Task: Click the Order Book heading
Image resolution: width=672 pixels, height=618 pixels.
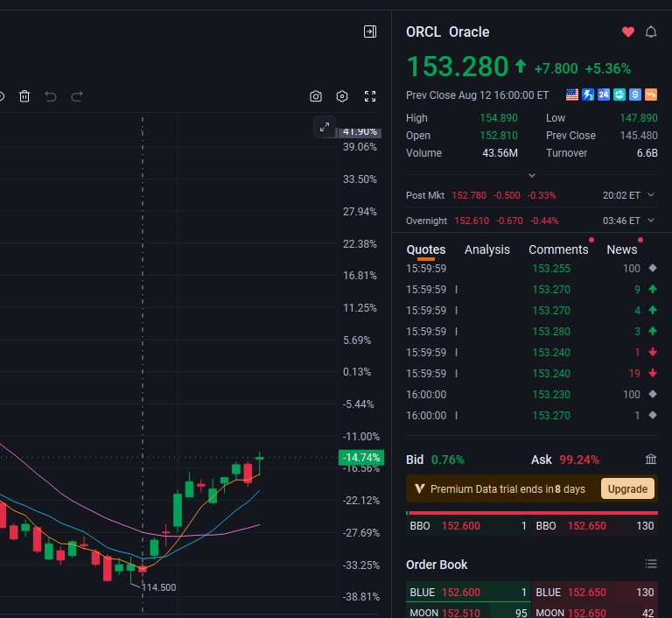Action: point(437,565)
